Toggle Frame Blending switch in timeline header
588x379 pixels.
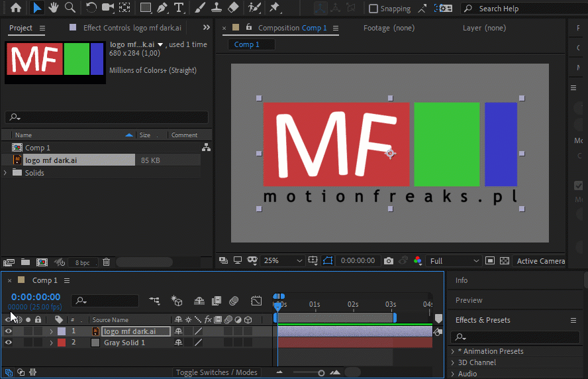(217, 301)
